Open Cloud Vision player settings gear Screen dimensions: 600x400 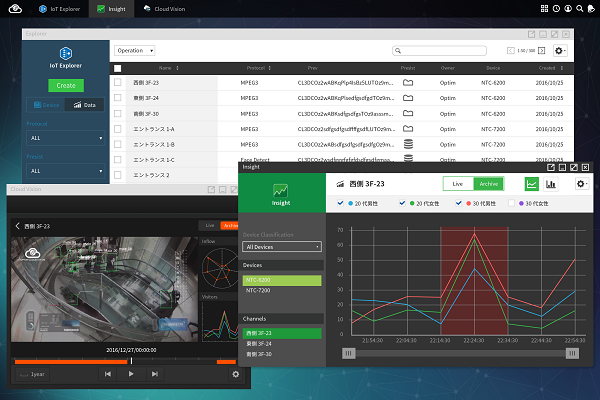click(x=235, y=374)
